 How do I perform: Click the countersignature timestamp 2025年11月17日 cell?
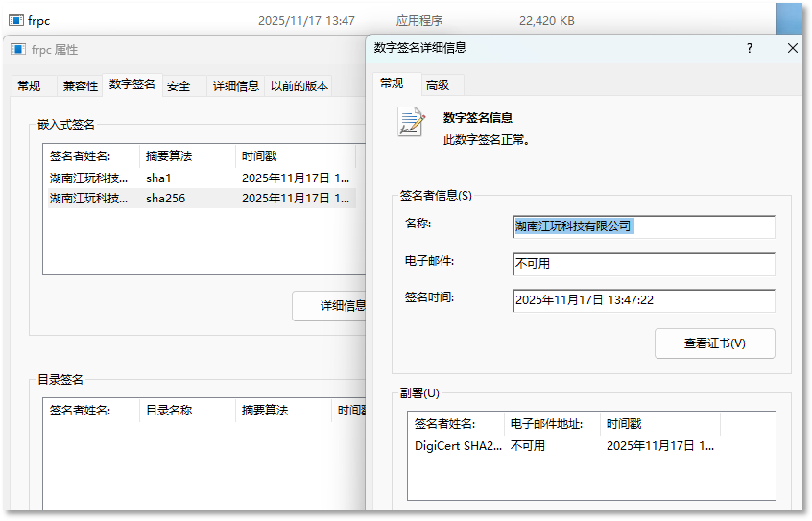(x=660, y=446)
